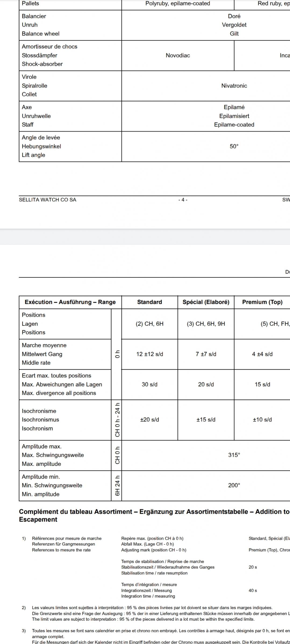Click the "30 s/d" max divergence cell
The image size is (290, 644).
tap(149, 384)
